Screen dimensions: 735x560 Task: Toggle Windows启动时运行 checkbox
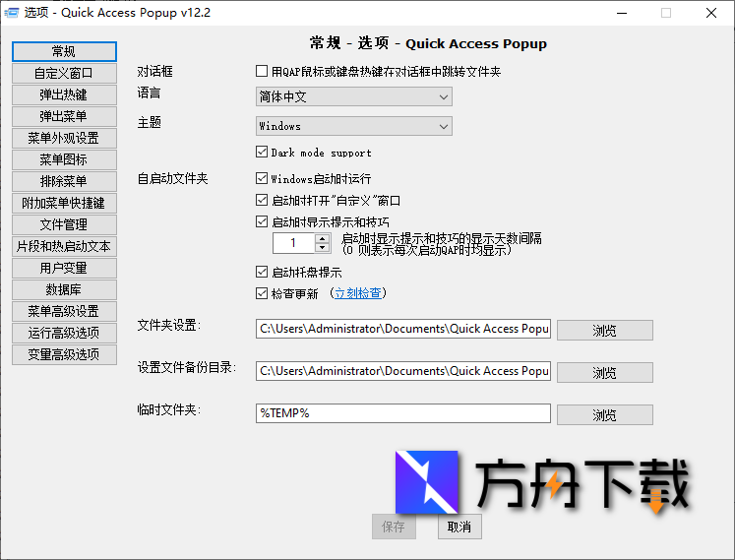coord(262,178)
